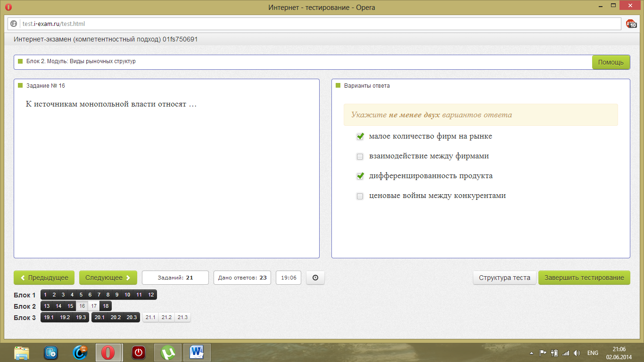Uncheck 'малое количество фирм на рынке'
This screenshot has width=644, height=362.
(360, 137)
